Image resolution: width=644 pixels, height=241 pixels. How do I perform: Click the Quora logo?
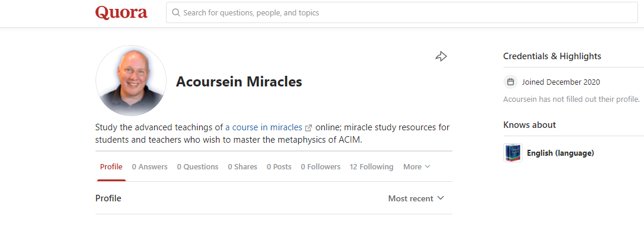click(122, 12)
